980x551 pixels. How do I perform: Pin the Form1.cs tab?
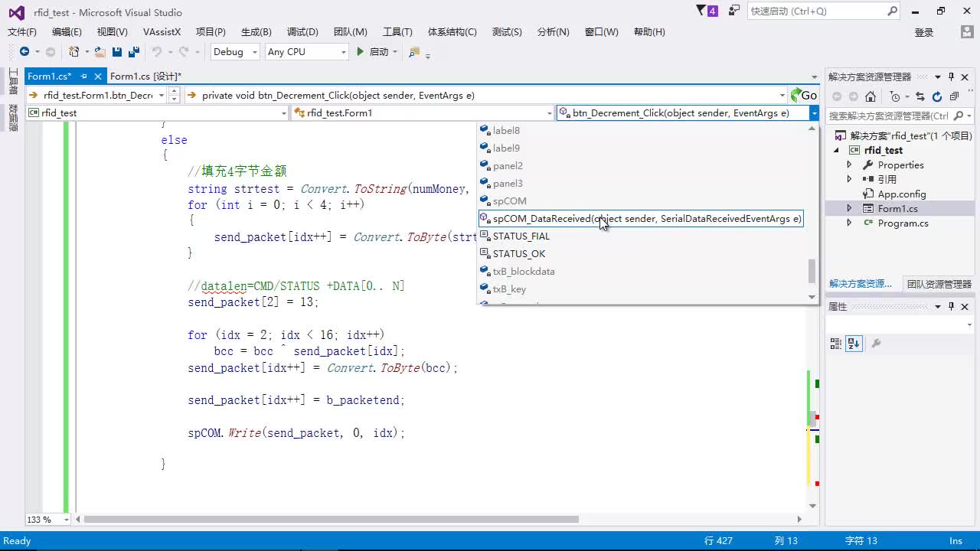(x=83, y=76)
